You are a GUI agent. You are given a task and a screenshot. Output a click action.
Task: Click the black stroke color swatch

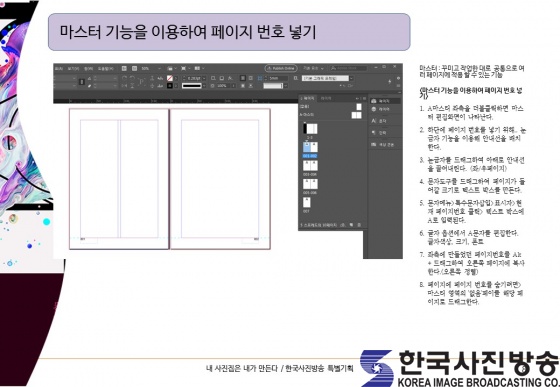point(170,86)
